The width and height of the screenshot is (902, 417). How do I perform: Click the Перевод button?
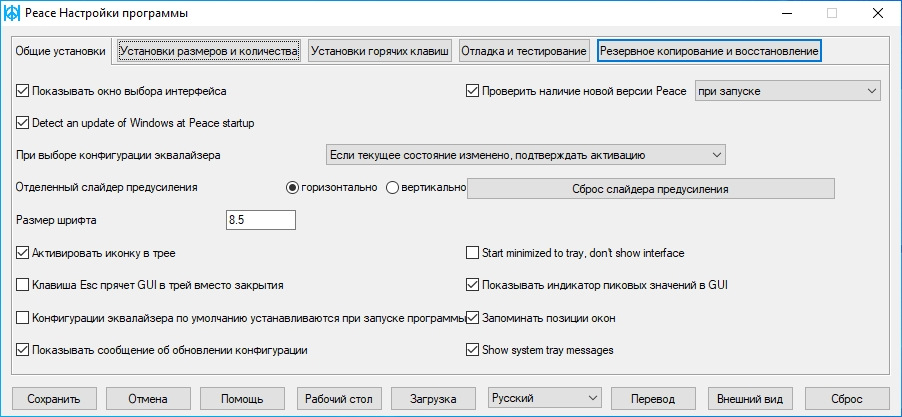pos(653,399)
